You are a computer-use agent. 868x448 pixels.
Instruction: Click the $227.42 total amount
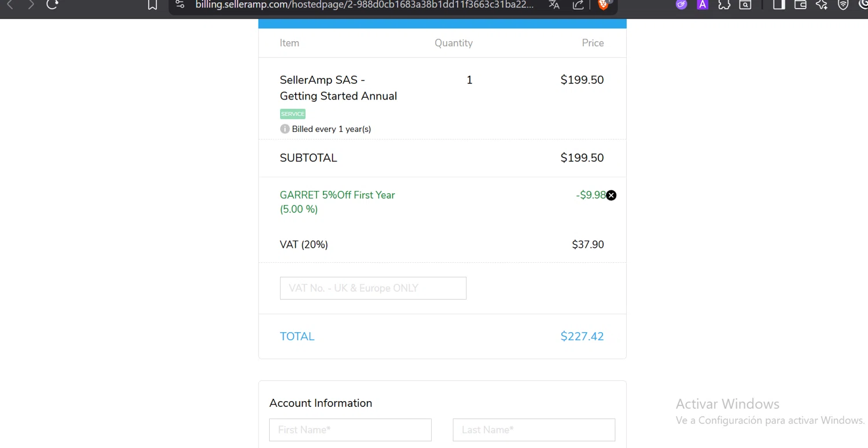point(582,337)
